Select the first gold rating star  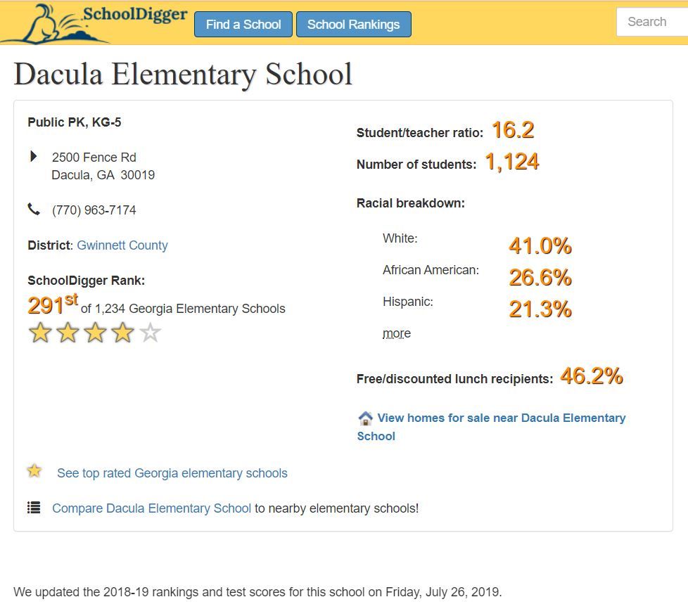40,332
